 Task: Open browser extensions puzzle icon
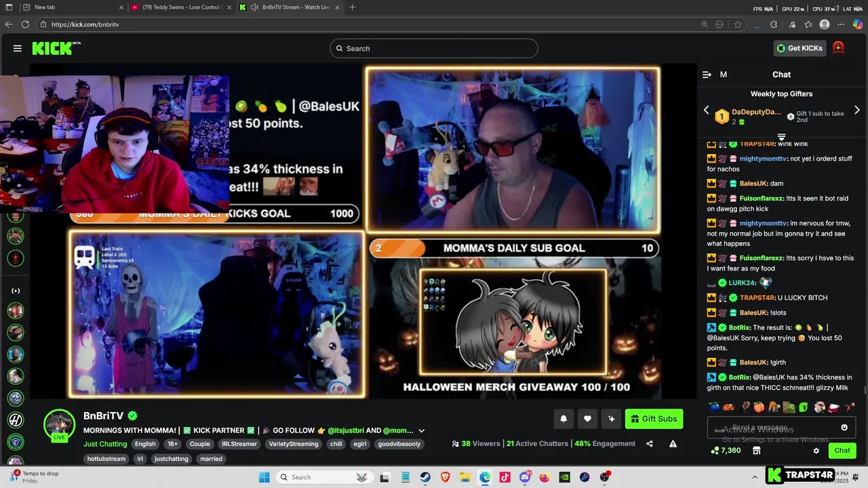click(774, 24)
